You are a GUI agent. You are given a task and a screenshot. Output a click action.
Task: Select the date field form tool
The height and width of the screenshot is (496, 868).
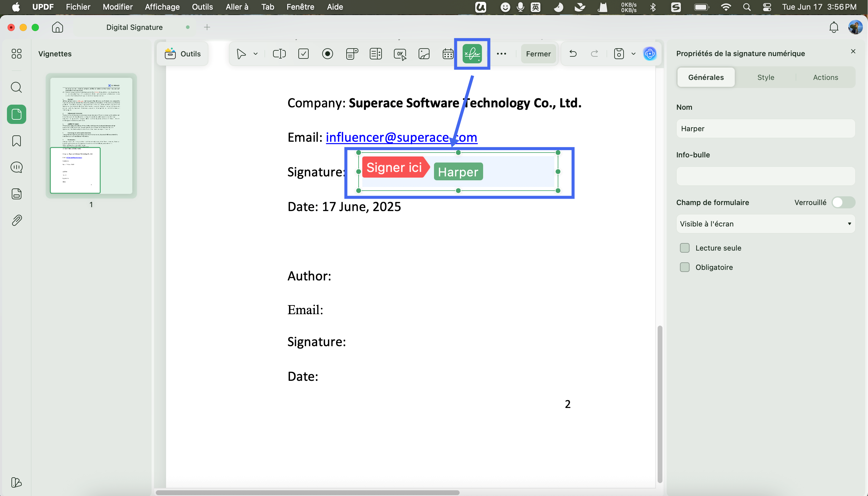pos(448,54)
